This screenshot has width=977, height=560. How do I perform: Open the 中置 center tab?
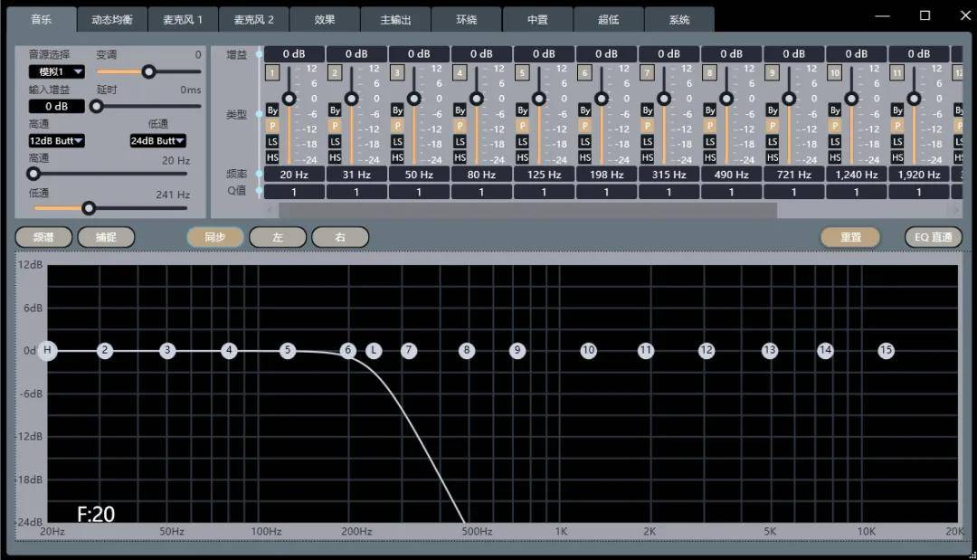click(x=537, y=20)
